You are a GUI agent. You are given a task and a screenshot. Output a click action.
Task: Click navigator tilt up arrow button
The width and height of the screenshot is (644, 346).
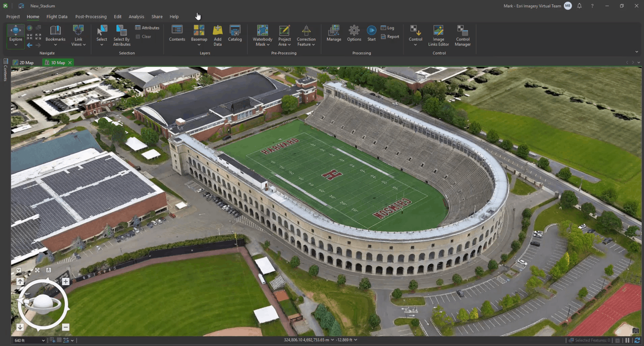20,281
